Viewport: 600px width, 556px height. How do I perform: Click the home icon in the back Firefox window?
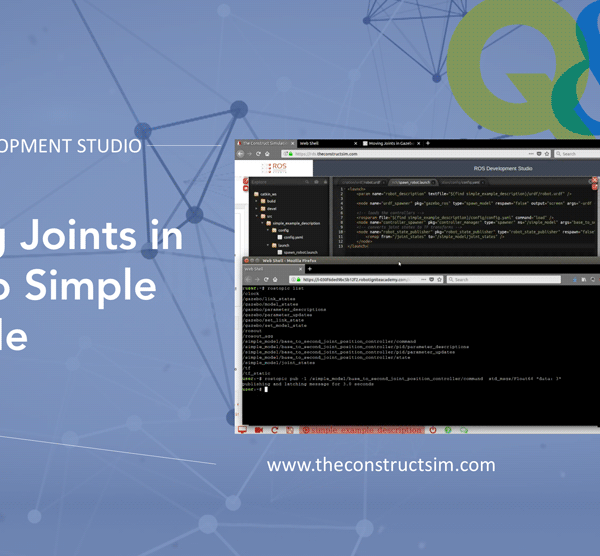(x=267, y=154)
